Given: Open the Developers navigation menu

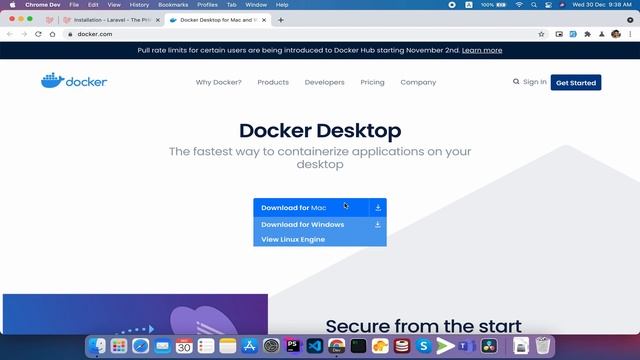Looking at the screenshot, I should pyautogui.click(x=324, y=82).
